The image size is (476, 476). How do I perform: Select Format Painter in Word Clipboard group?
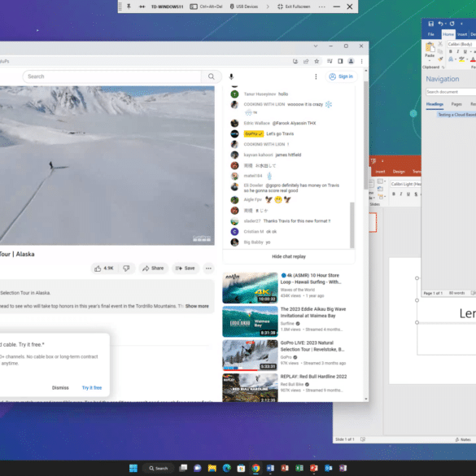[440, 59]
